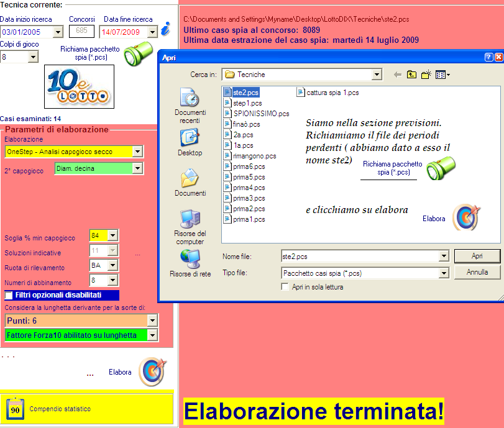Click the green flashlight icon in left panel
Viewport: 504px width, 428px height.
(x=138, y=53)
